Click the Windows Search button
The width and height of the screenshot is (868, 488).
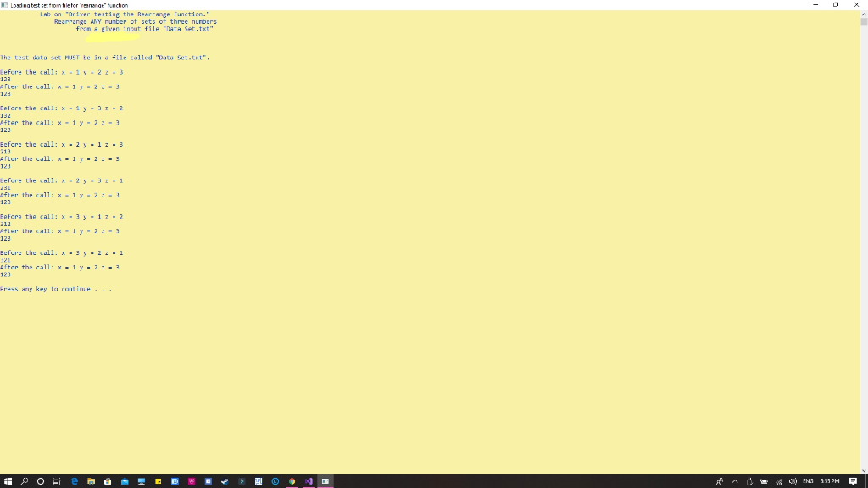(x=23, y=481)
